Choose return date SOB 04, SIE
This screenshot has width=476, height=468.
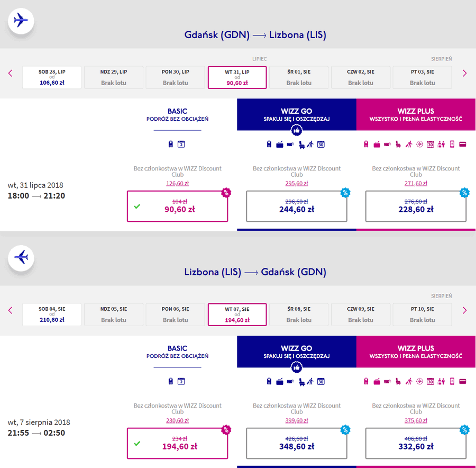point(52,314)
